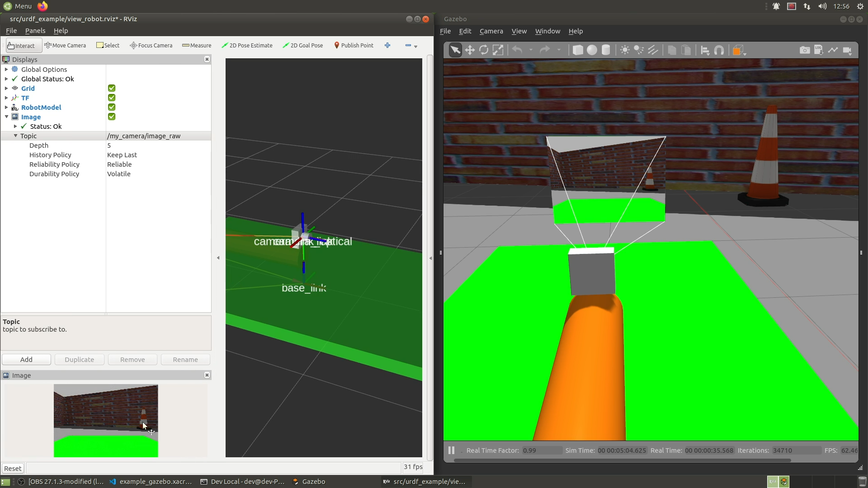Uncheck the RobotModel display checkbox
868x488 pixels.
(x=112, y=107)
